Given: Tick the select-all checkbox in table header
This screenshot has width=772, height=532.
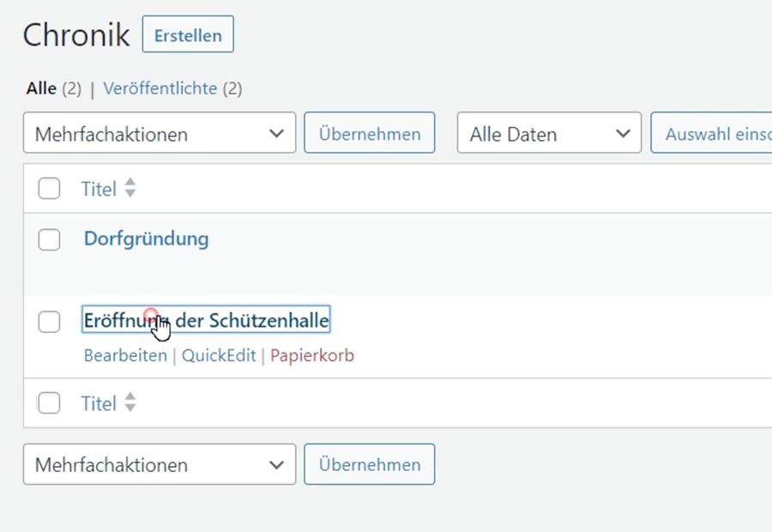Looking at the screenshot, I should tap(50, 189).
